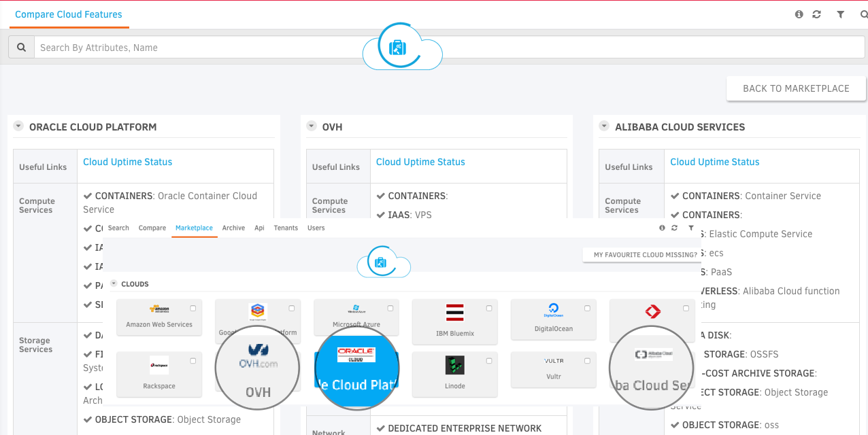The height and width of the screenshot is (435, 868).
Task: Click info icon in the Marketplace inset toolbar
Action: pyautogui.click(x=662, y=228)
